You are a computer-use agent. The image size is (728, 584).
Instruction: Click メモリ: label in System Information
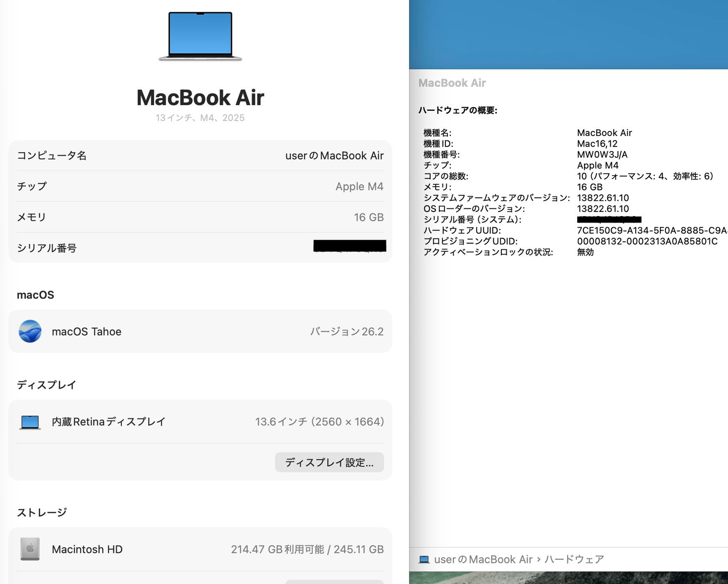[437, 187]
